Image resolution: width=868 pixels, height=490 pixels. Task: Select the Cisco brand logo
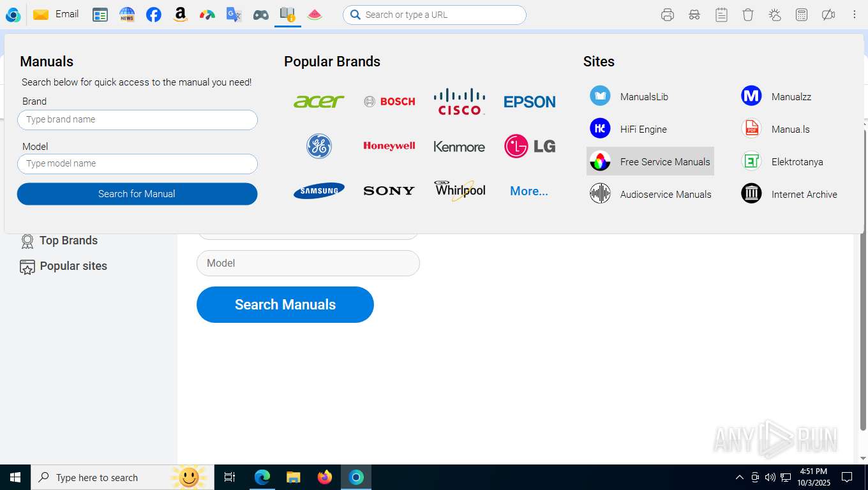pyautogui.click(x=460, y=101)
